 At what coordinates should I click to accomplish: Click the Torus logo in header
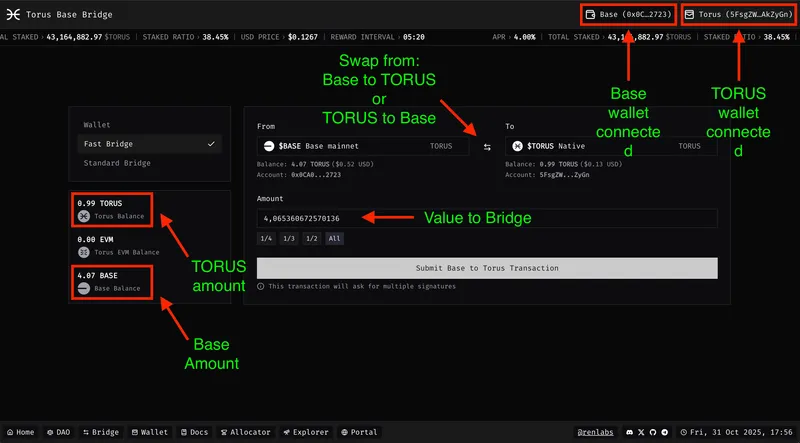(14, 15)
